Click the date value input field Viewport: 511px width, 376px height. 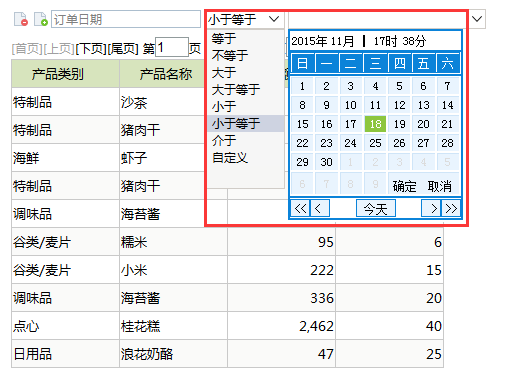[x=377, y=19]
